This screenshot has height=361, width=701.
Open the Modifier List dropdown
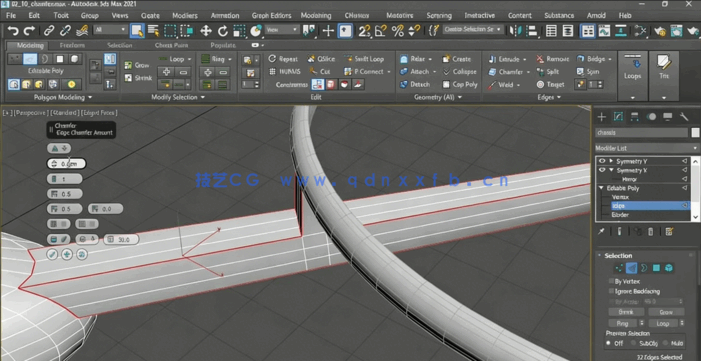(646, 148)
